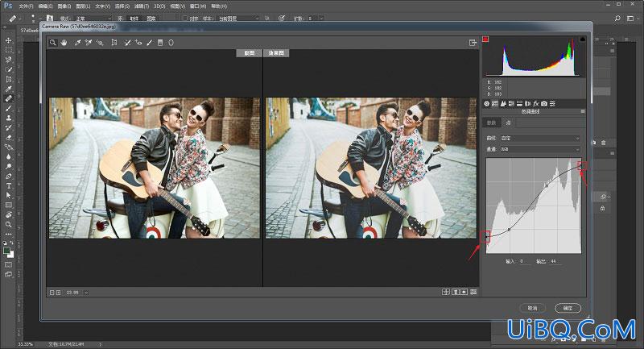This screenshot has height=349, width=644.
Task: Toggle highlight clipping warning in histogram
Action: tap(582, 39)
